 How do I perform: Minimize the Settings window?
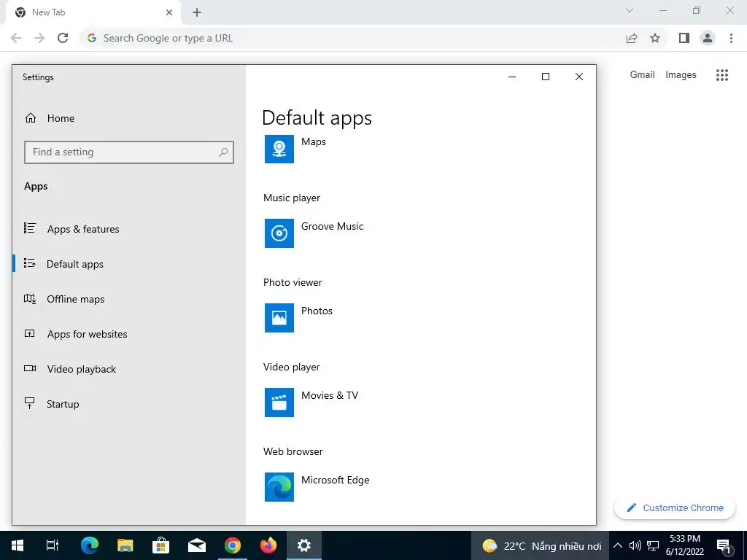(512, 77)
